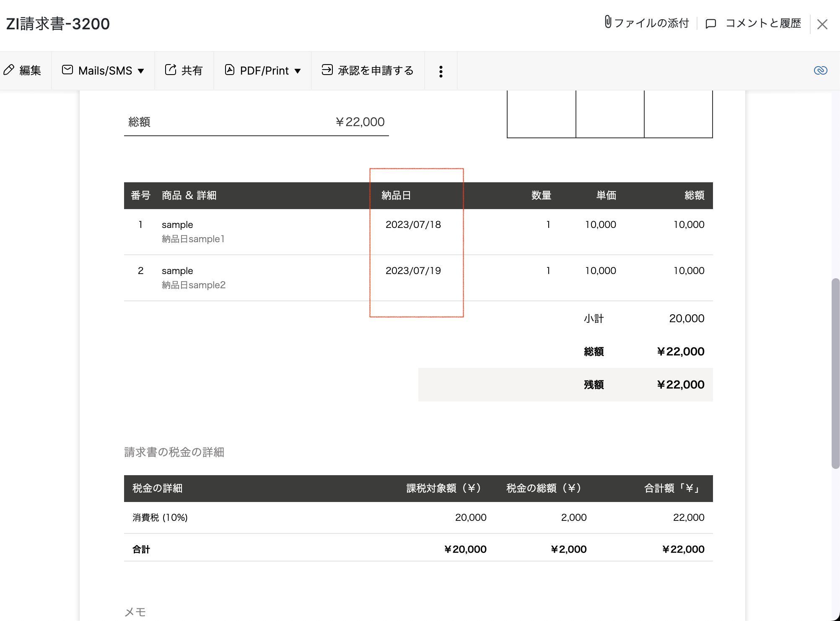Click the share (共有) icon
Viewport: 840px width, 621px height.
pyautogui.click(x=170, y=70)
